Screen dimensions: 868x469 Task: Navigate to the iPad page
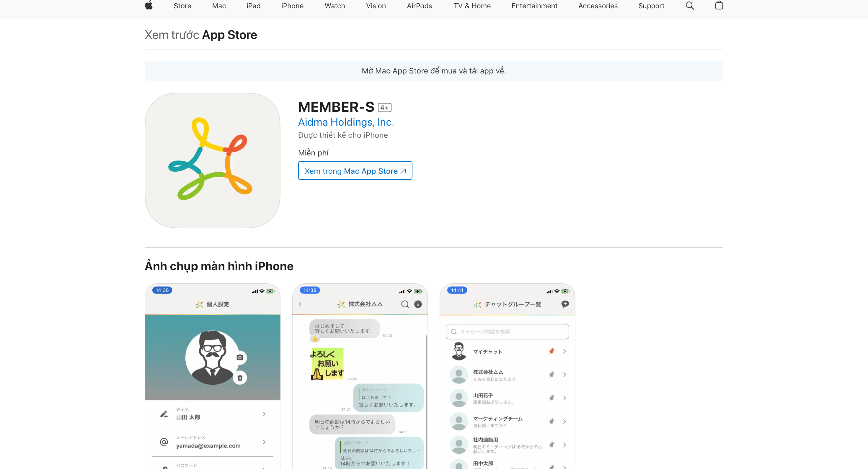[253, 6]
